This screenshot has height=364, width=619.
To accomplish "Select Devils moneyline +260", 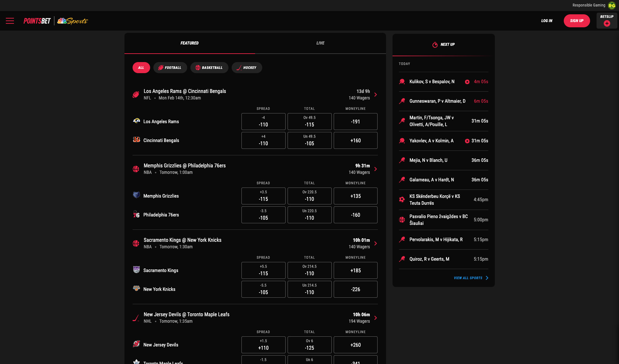I will (355, 345).
